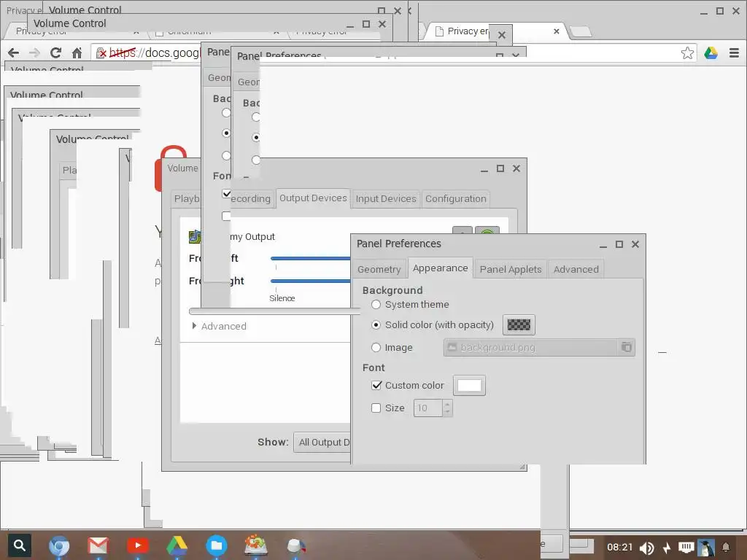The height and width of the screenshot is (560, 747).
Task: Click the green default-device icon in Volume Control
Action: click(x=487, y=230)
